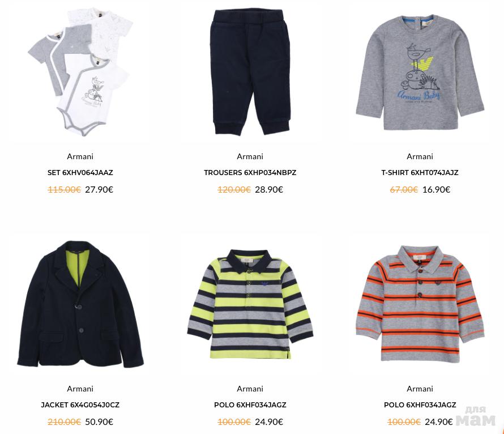Click T-SHIRT 6XHT074JAJZ product title
The height and width of the screenshot is (434, 504).
tap(420, 173)
